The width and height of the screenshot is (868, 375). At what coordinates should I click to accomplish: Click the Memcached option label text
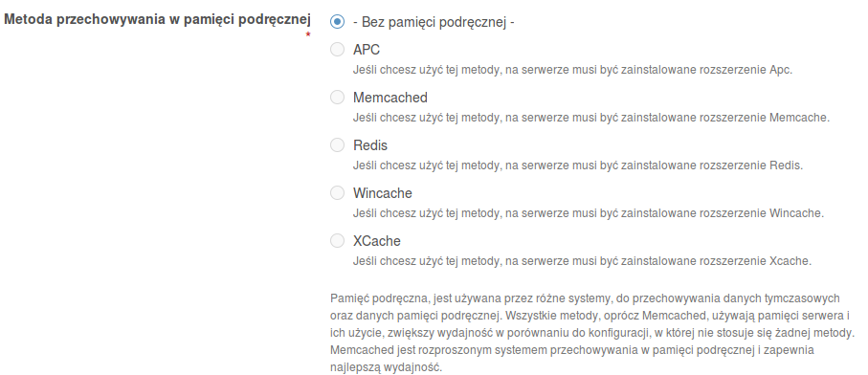[390, 98]
